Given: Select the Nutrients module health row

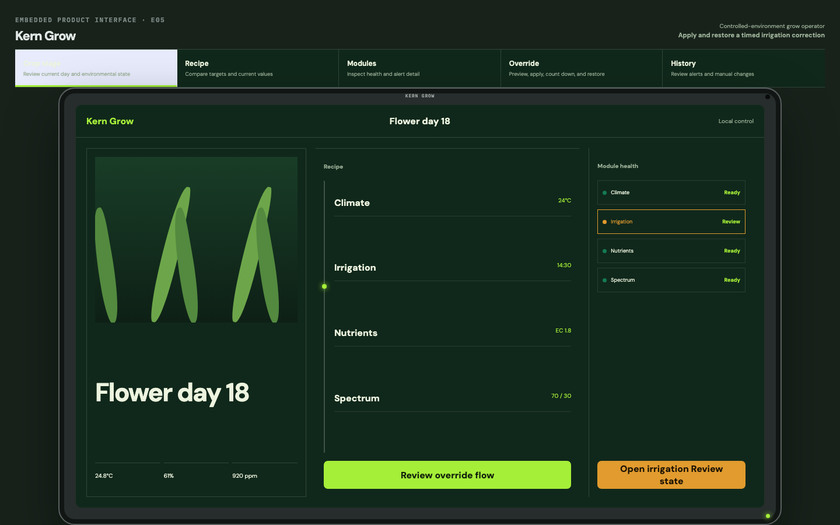Looking at the screenshot, I should (x=671, y=251).
